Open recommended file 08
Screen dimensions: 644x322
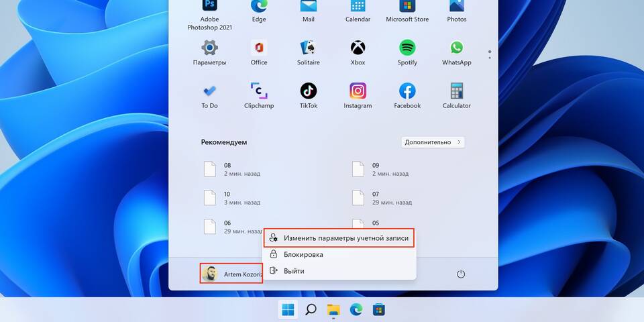[228, 169]
